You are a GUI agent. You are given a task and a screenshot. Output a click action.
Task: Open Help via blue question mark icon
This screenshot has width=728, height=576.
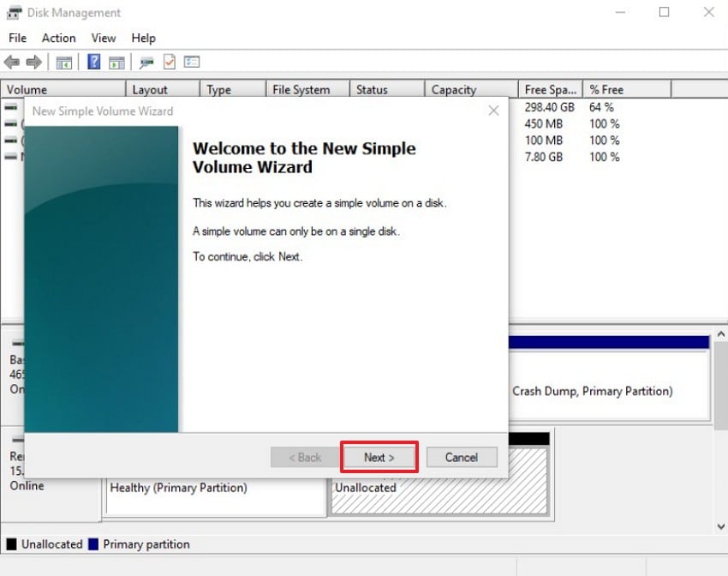94,62
